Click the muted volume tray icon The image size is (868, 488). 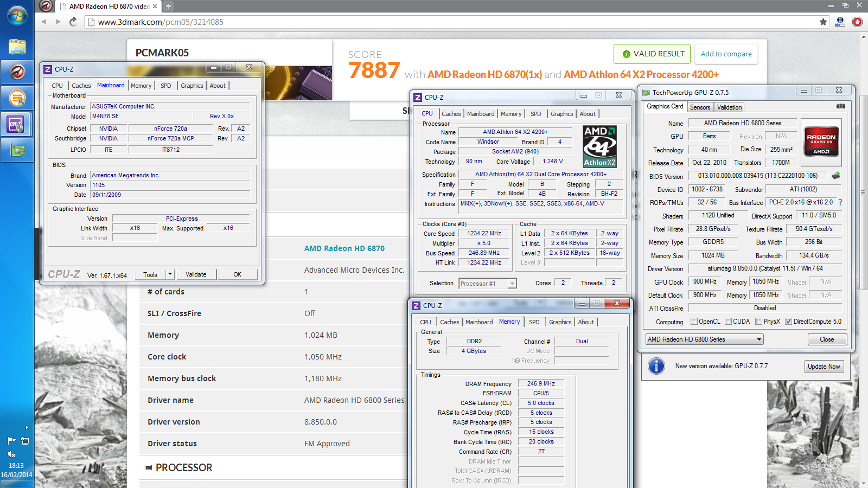(12, 454)
